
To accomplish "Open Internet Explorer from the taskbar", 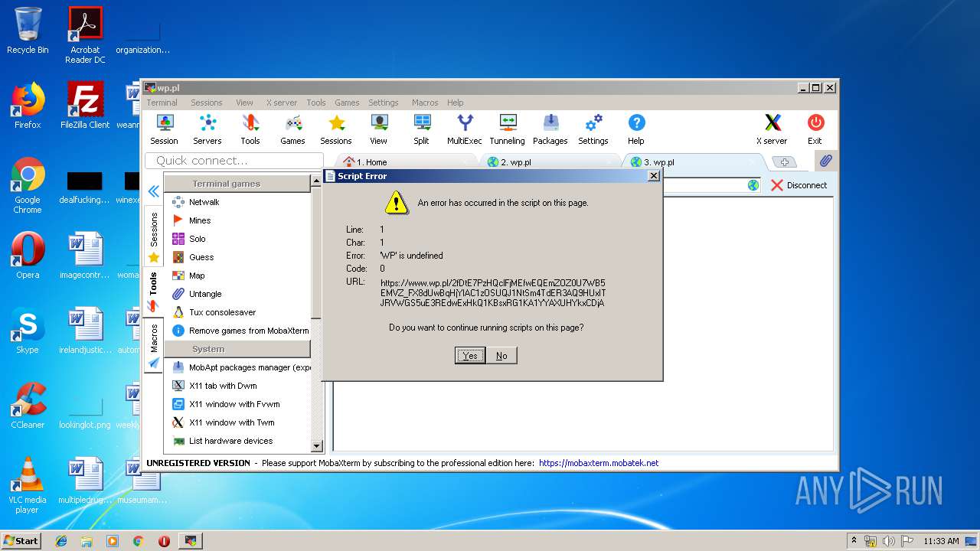I will coord(61,540).
